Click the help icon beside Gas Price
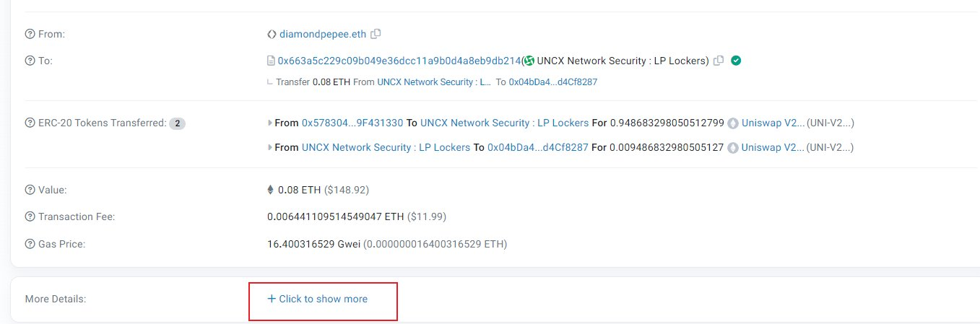Screen dimensions: 980x324 (x=30, y=245)
